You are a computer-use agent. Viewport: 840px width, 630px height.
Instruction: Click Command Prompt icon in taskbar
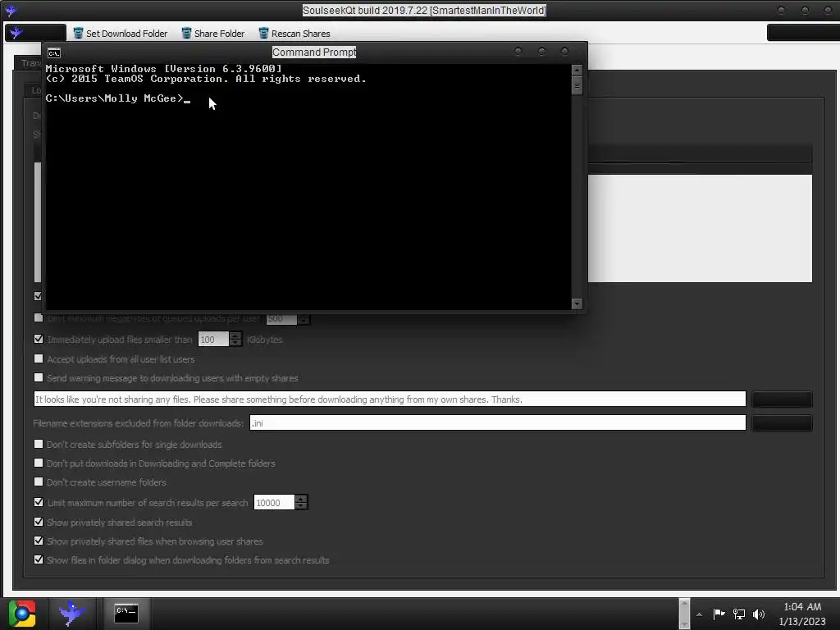pyautogui.click(x=126, y=614)
